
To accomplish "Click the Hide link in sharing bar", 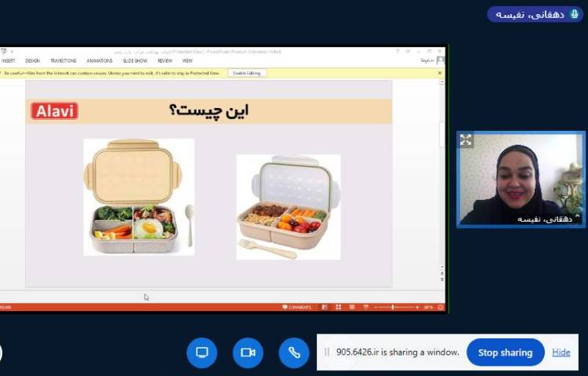I will pos(561,352).
